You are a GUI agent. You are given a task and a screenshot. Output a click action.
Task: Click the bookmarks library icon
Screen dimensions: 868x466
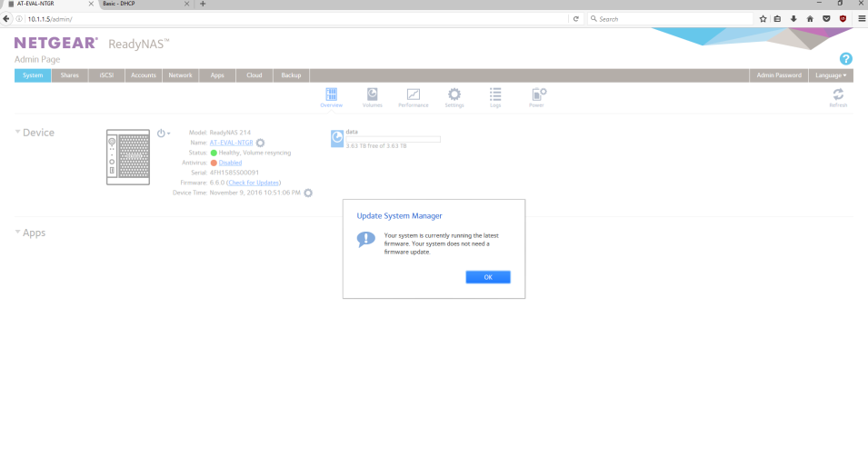coord(777,19)
